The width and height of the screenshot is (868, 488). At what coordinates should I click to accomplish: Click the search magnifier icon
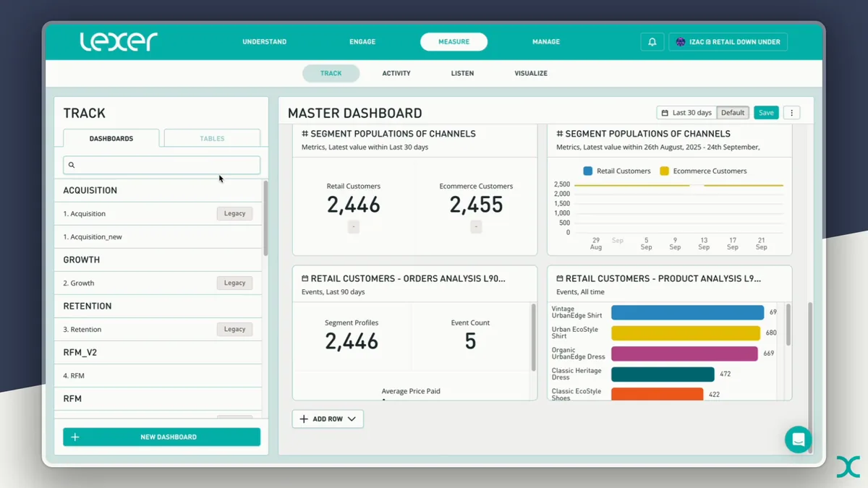pyautogui.click(x=72, y=165)
